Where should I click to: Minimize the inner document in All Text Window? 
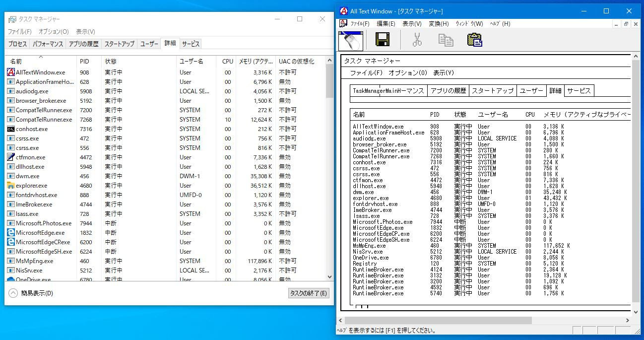coord(617,24)
